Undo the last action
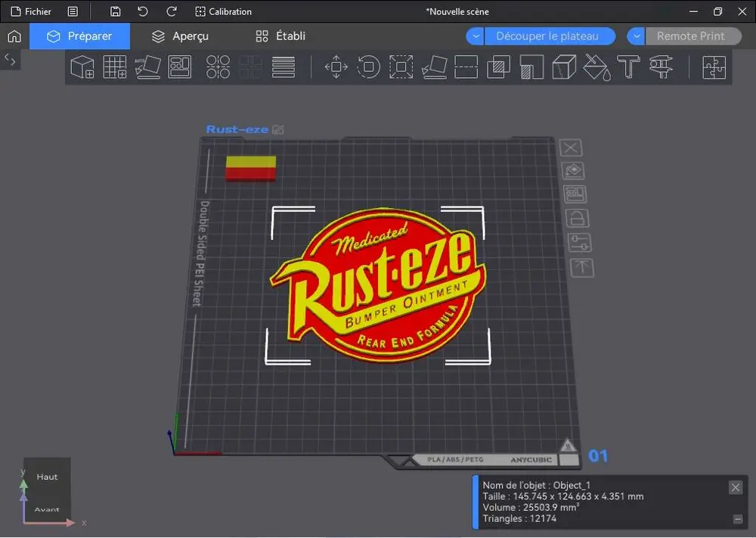This screenshot has width=756, height=538. click(x=143, y=11)
